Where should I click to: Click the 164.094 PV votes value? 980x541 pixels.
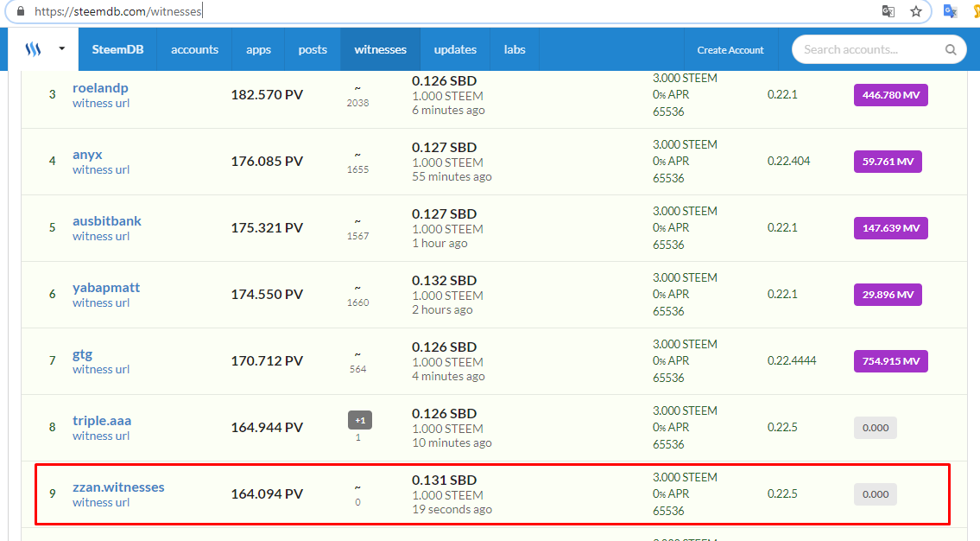(x=267, y=494)
